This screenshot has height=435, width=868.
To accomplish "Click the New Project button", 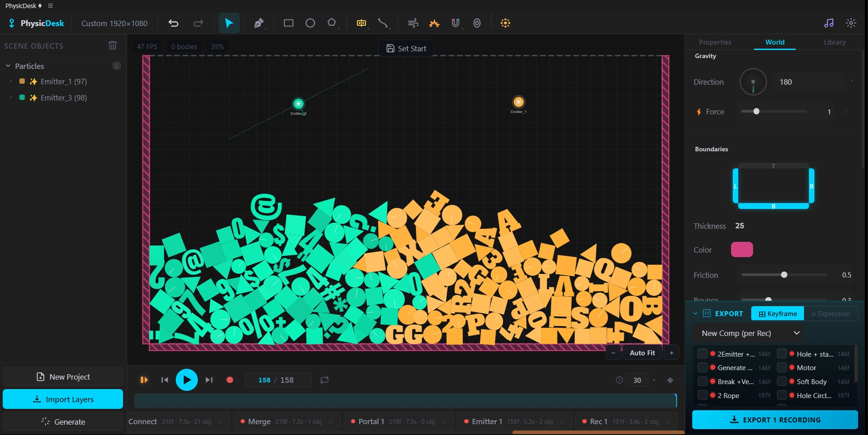I will click(63, 377).
